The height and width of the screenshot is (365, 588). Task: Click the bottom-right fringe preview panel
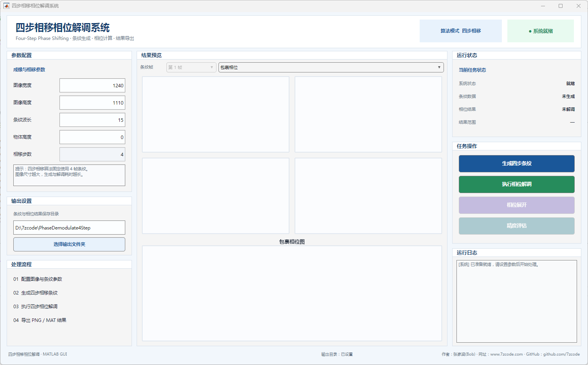click(368, 196)
